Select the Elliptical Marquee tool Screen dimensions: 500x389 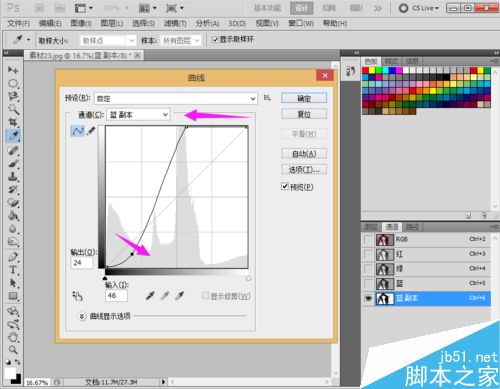13,83
